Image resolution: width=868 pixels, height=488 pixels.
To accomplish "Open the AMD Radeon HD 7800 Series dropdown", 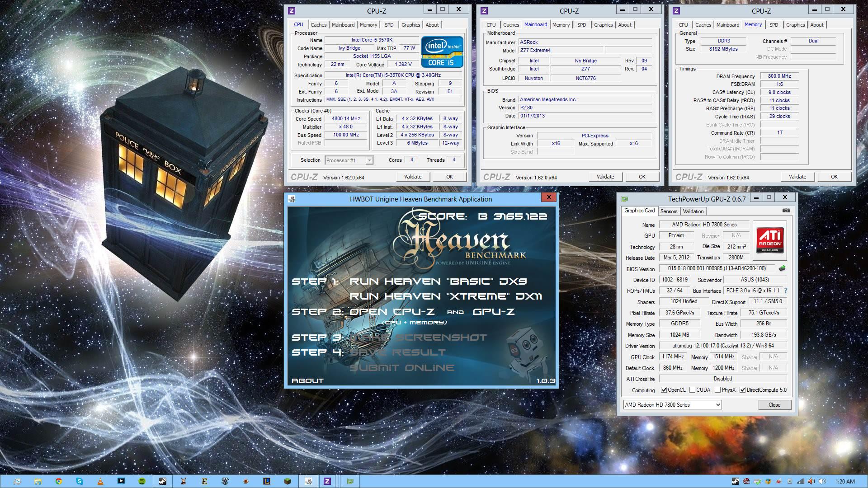I will pyautogui.click(x=672, y=405).
